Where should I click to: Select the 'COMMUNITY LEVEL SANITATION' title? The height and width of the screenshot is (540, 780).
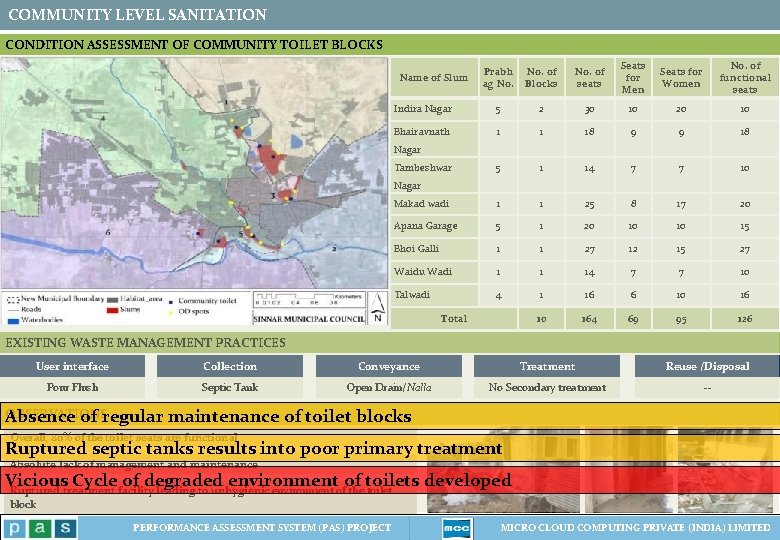click(137, 14)
